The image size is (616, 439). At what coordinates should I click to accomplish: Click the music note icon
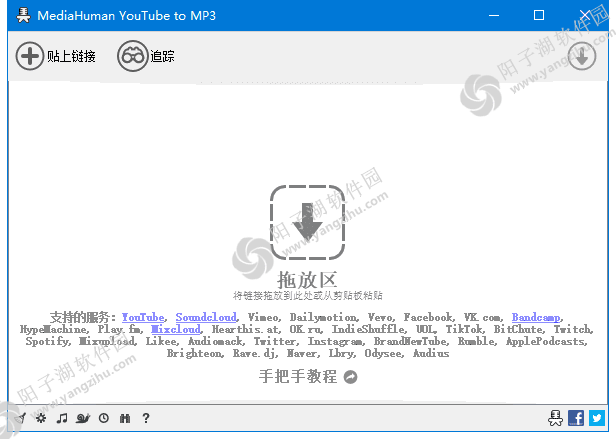(62, 418)
